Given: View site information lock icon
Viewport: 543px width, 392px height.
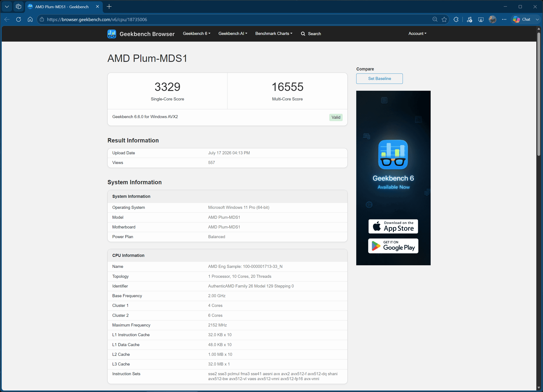Looking at the screenshot, I should click(42, 19).
